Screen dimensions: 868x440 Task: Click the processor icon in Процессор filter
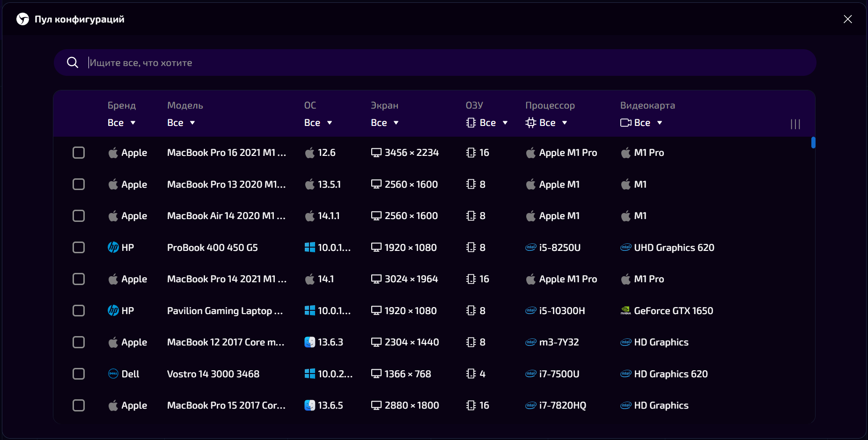(x=530, y=123)
